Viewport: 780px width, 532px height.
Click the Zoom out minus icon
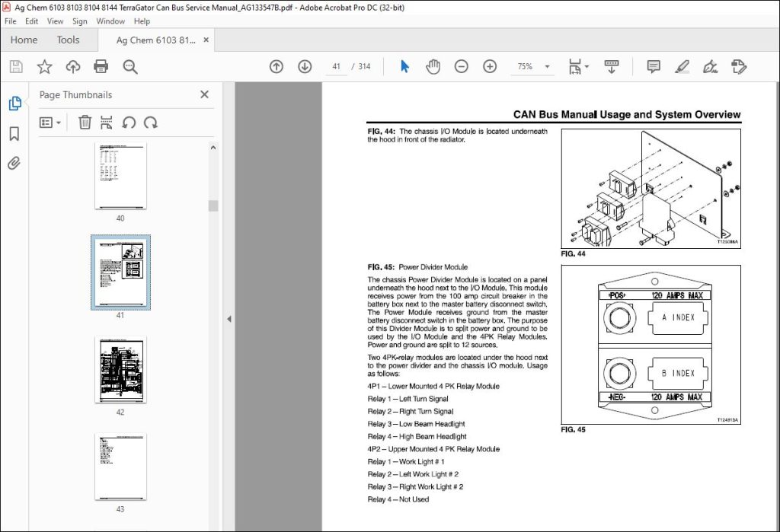point(461,67)
